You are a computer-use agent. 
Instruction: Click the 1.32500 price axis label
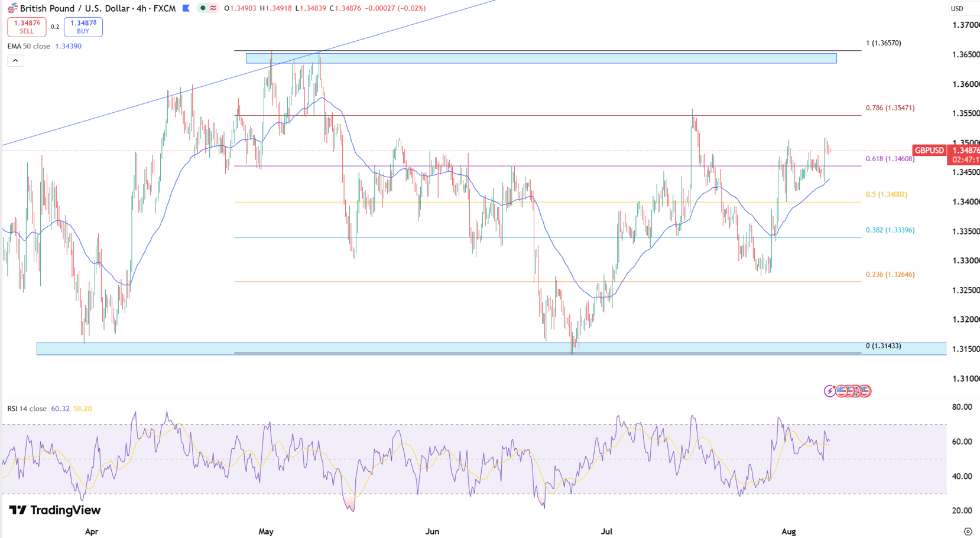(x=966, y=291)
